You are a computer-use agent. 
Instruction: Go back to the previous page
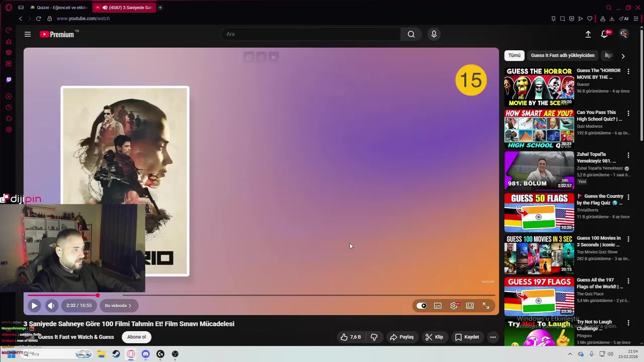pyautogui.click(x=21, y=19)
